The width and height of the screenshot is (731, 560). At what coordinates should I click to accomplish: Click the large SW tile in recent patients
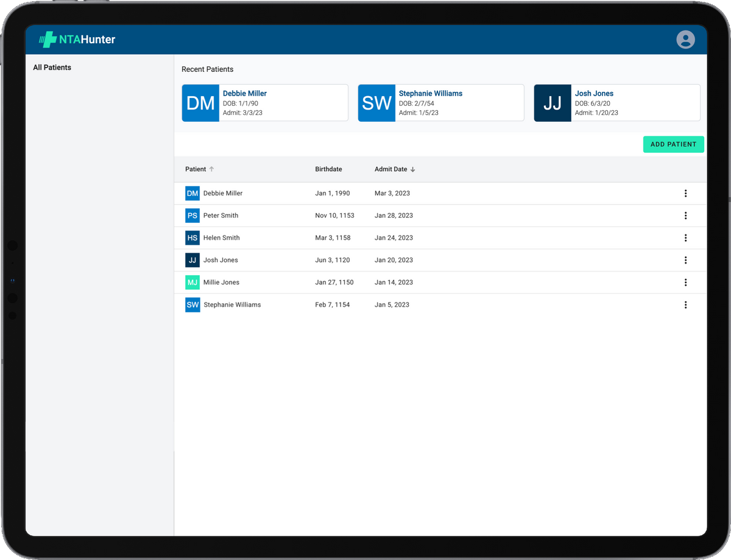[376, 103]
